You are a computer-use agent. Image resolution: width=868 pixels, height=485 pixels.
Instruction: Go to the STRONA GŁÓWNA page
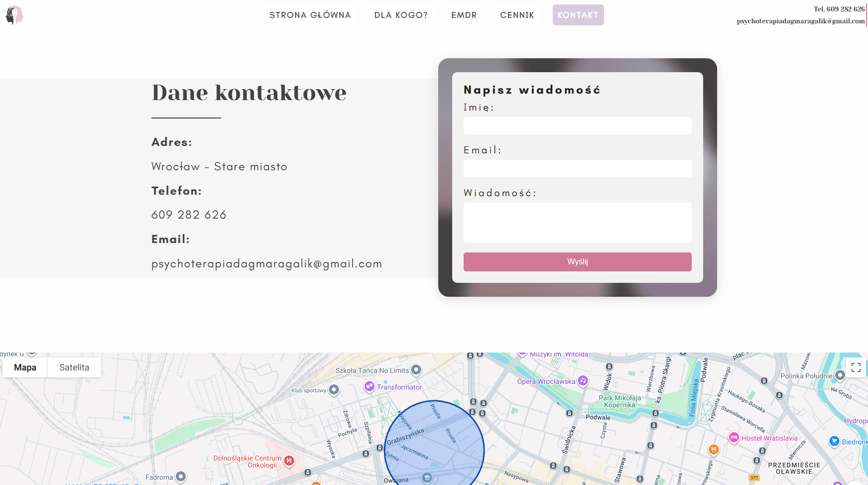[x=310, y=15]
